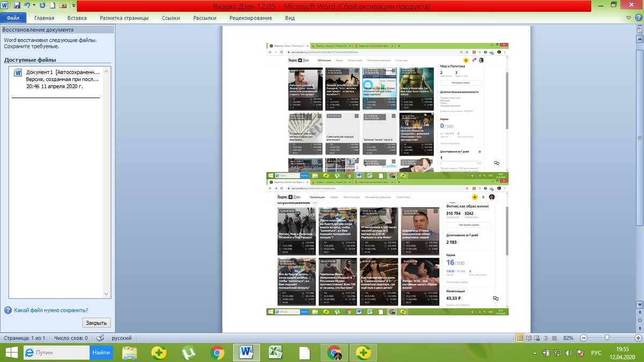Click the scroll-down arrow in recovery file list

(106, 294)
